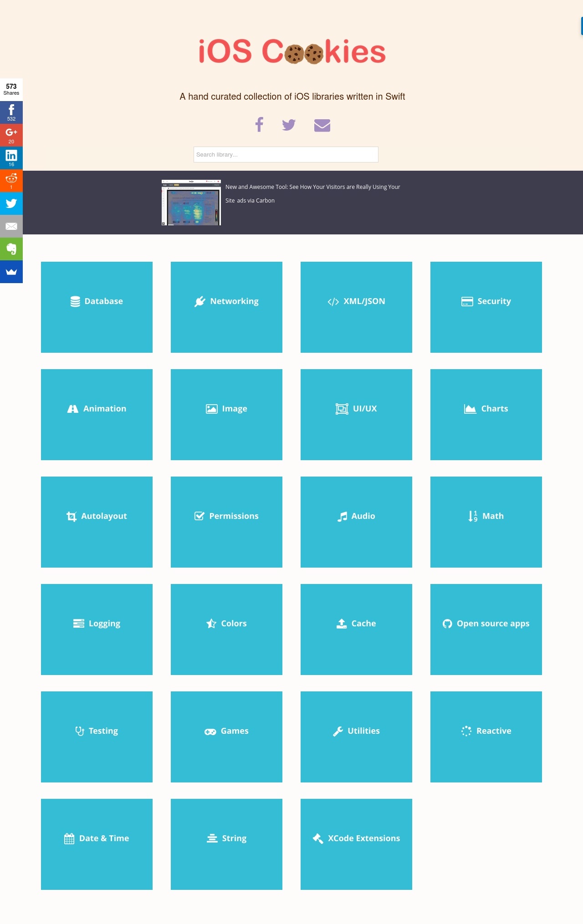Click the 'ads via Carbon' link
The width and height of the screenshot is (583, 924).
pos(256,201)
